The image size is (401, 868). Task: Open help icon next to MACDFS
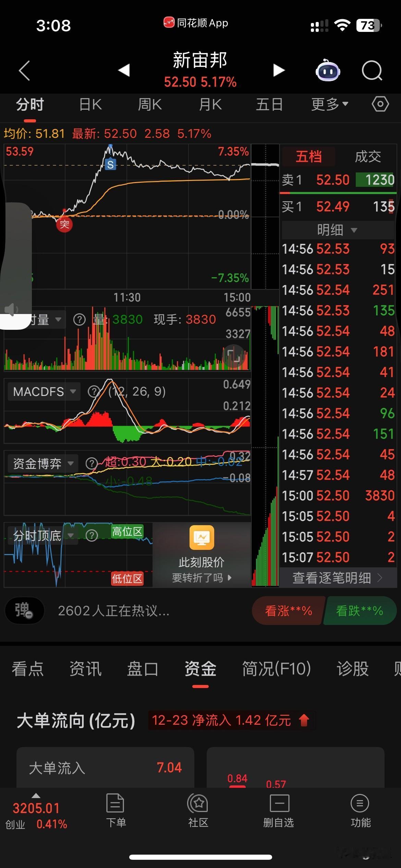pos(94,391)
